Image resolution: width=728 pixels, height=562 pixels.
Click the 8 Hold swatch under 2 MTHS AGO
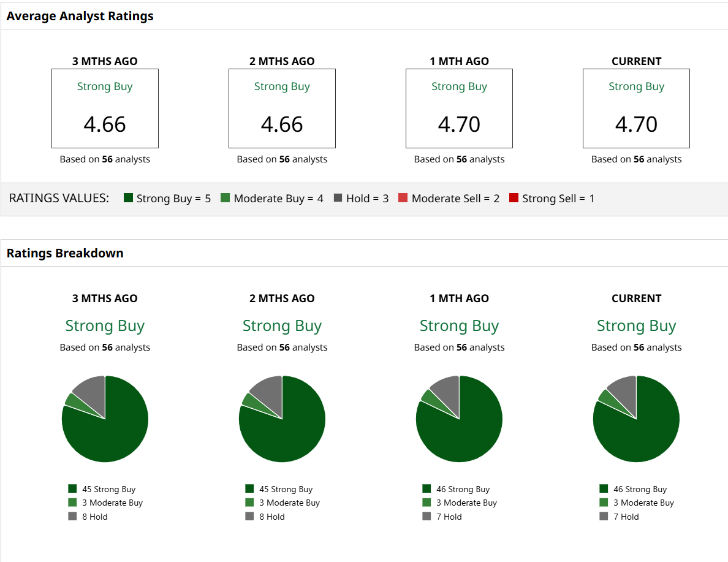coord(250,516)
